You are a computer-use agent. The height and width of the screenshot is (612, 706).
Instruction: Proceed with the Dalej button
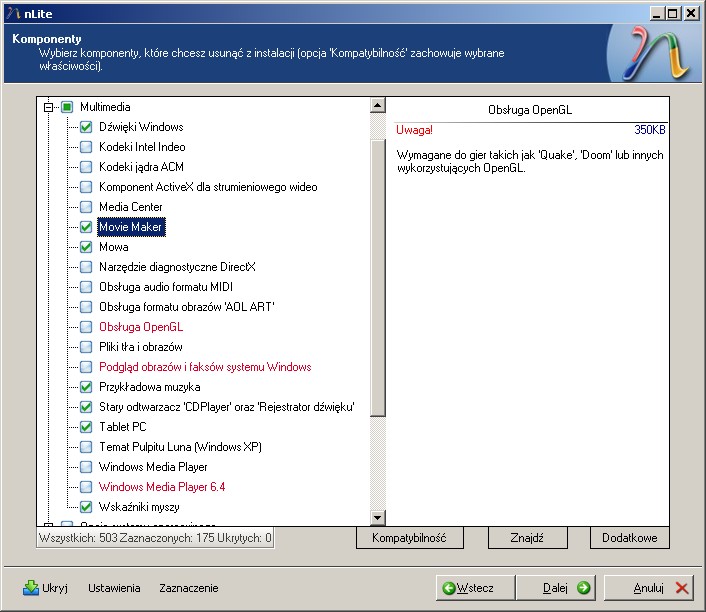click(x=556, y=588)
